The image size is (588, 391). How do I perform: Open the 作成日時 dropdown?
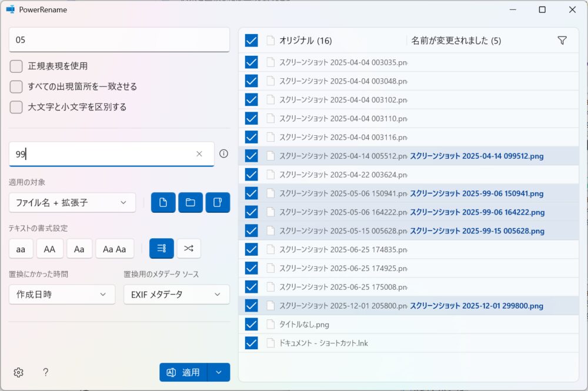[x=62, y=295]
